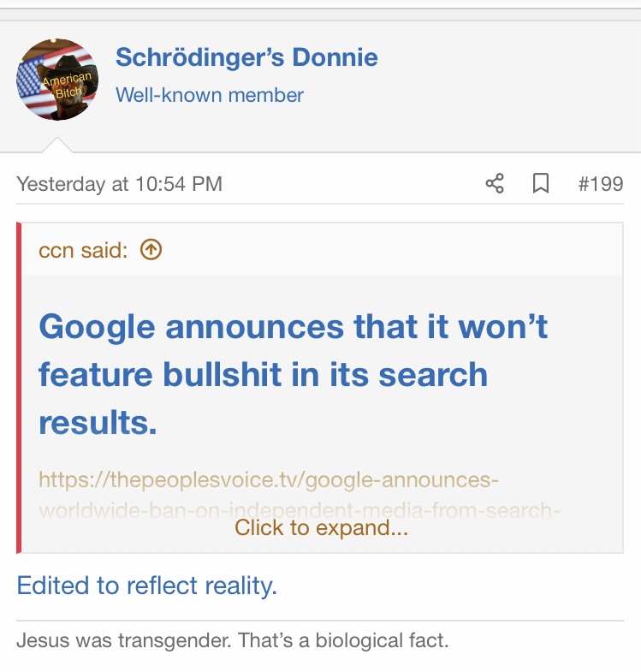
Task: Click the share icon on post #199
Action: coord(495,183)
